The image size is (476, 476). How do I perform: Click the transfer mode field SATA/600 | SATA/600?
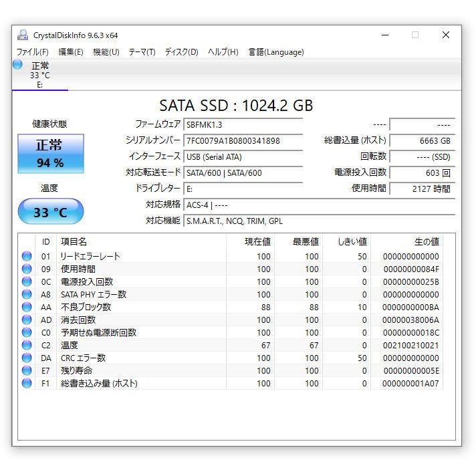point(243,173)
